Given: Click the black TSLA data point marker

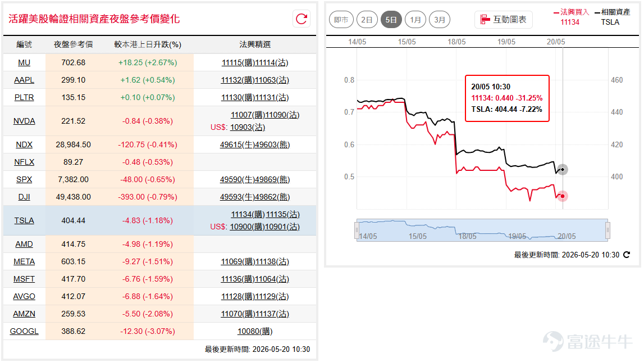Looking at the screenshot, I should click(562, 170).
